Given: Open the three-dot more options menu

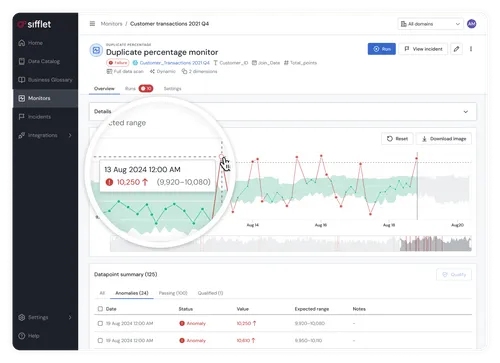Looking at the screenshot, I should pos(471,49).
